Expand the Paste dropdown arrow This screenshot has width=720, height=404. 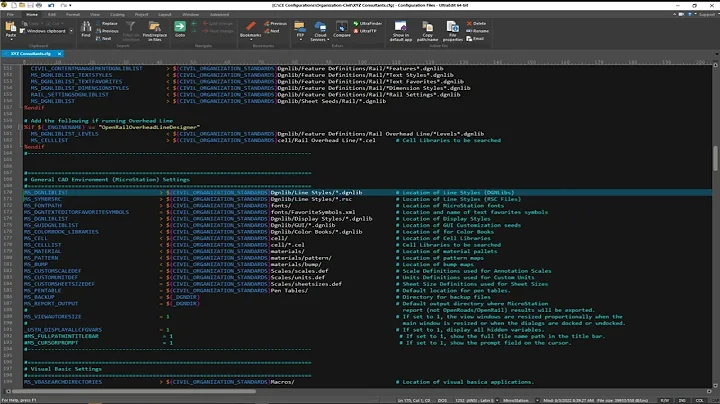tap(11, 39)
